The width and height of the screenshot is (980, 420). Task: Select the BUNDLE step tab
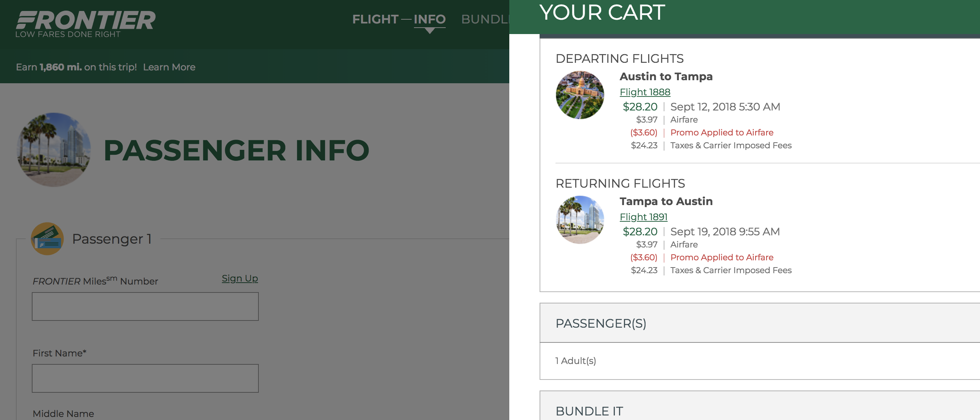pos(485,19)
